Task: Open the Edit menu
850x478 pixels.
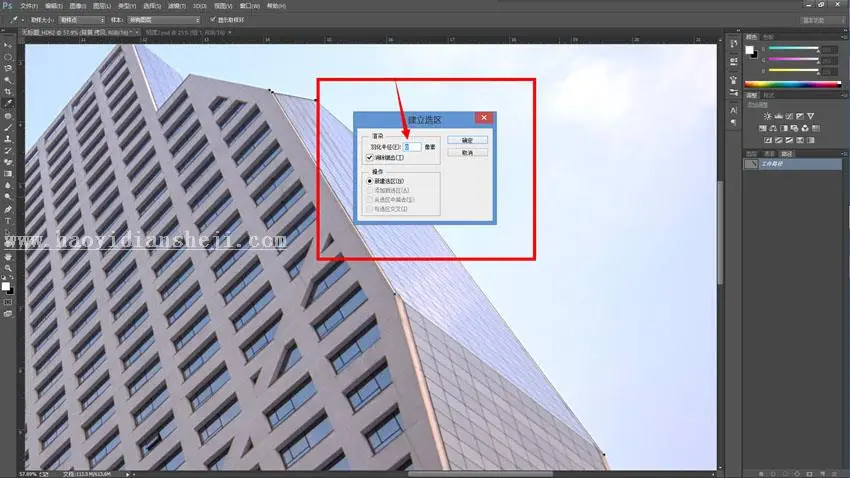Action: [53, 6]
